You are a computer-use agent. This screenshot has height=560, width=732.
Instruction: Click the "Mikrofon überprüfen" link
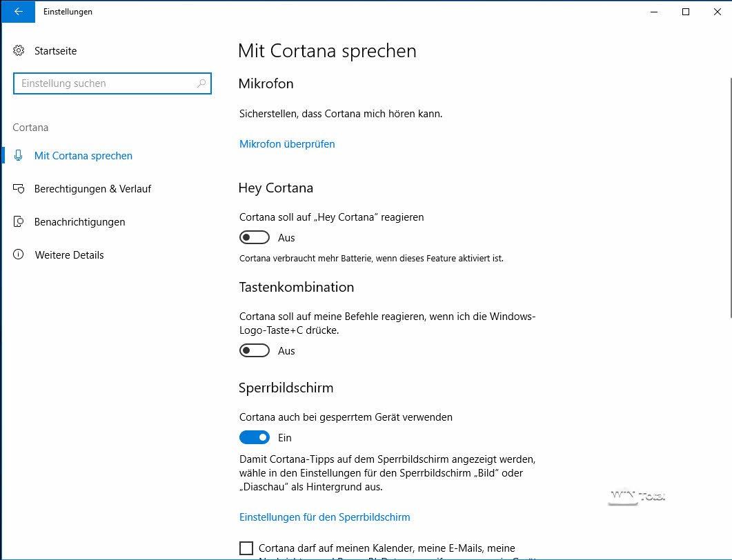click(x=287, y=144)
